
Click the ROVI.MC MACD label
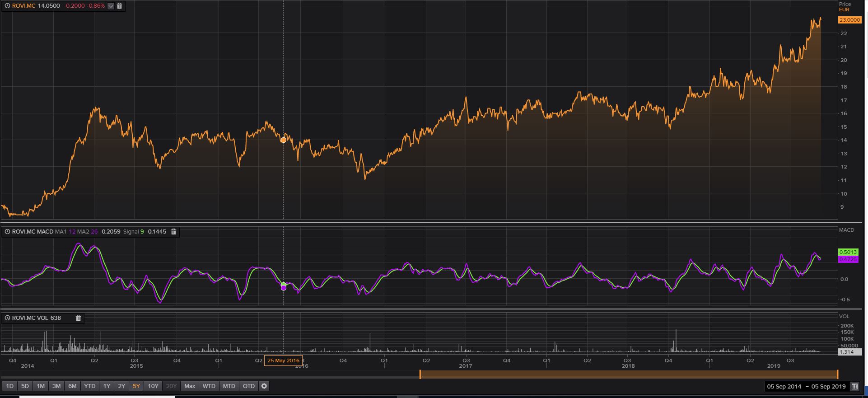(x=33, y=232)
